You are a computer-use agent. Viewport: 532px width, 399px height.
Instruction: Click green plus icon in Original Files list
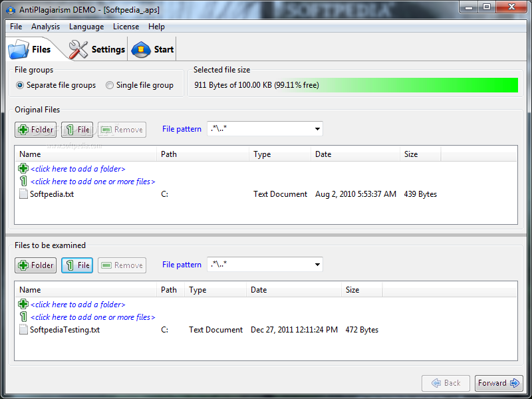pyautogui.click(x=23, y=168)
